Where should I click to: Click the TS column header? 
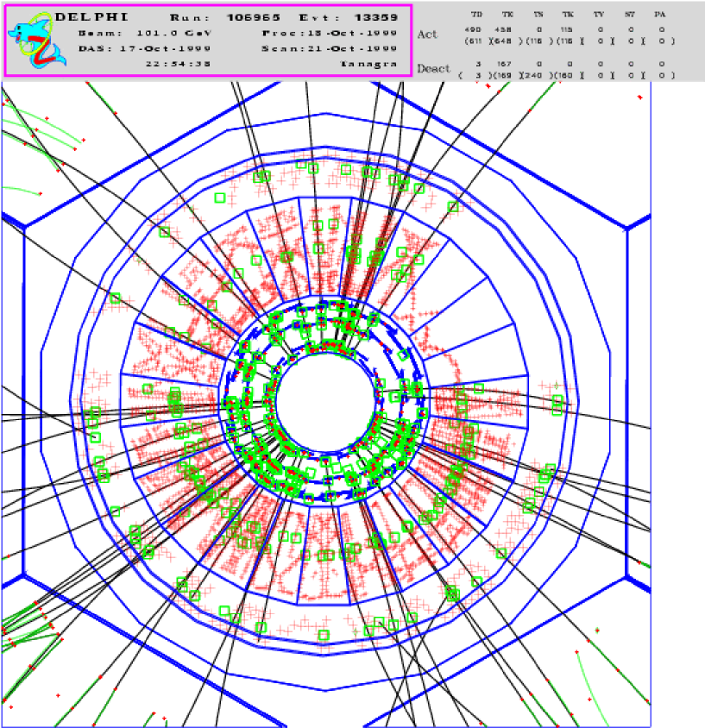[538, 15]
